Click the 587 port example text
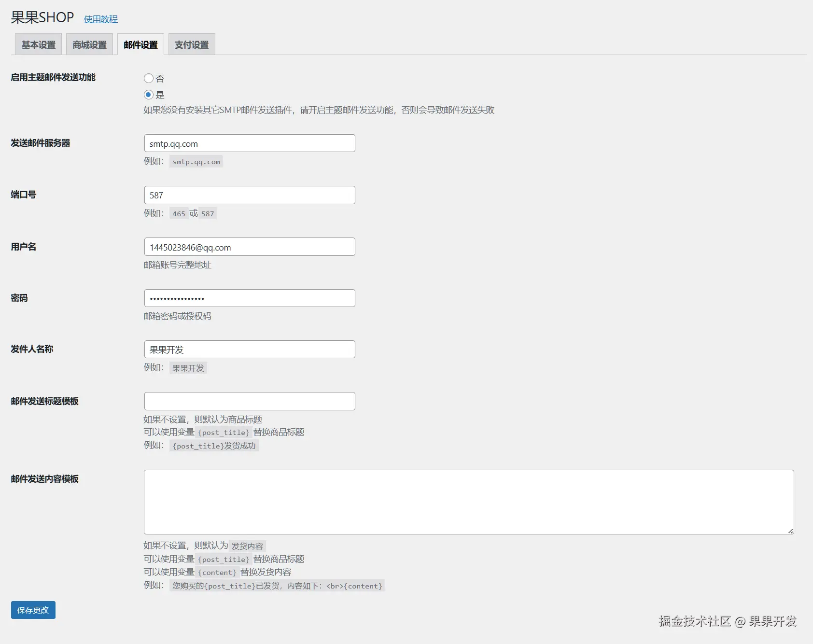The width and height of the screenshot is (813, 644). tap(208, 213)
